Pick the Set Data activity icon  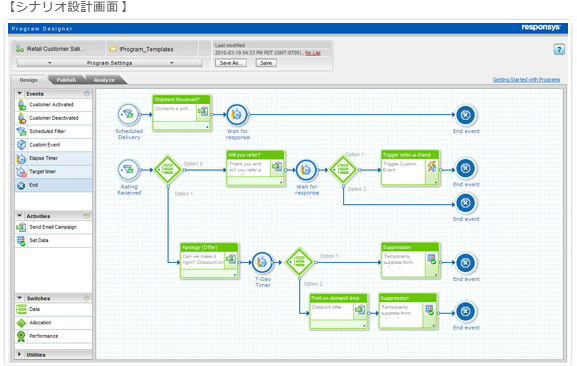(21, 241)
